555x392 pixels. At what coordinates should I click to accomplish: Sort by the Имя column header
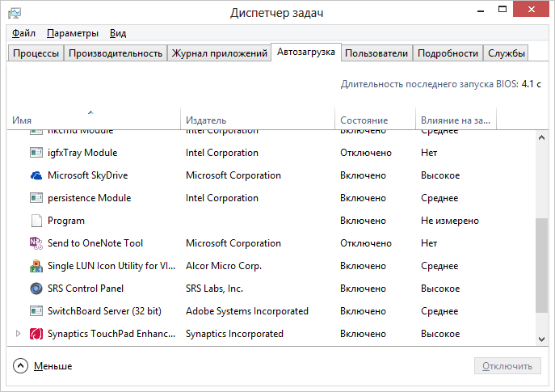(94, 119)
